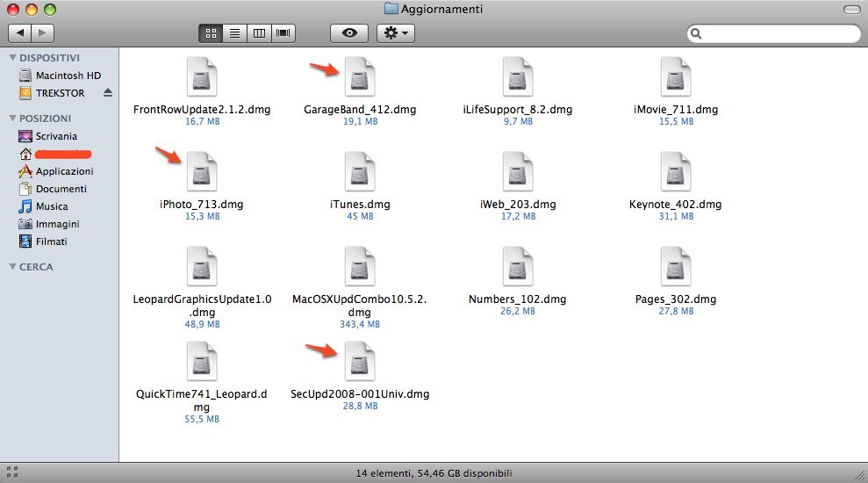Image resolution: width=868 pixels, height=483 pixels.
Task: Close the window with the red button
Action: 13,10
